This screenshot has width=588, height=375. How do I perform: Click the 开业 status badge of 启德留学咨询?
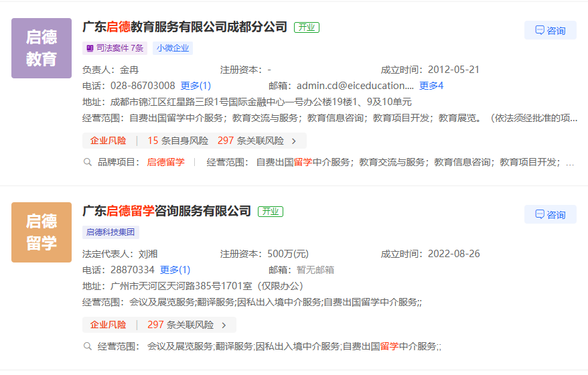point(271,212)
